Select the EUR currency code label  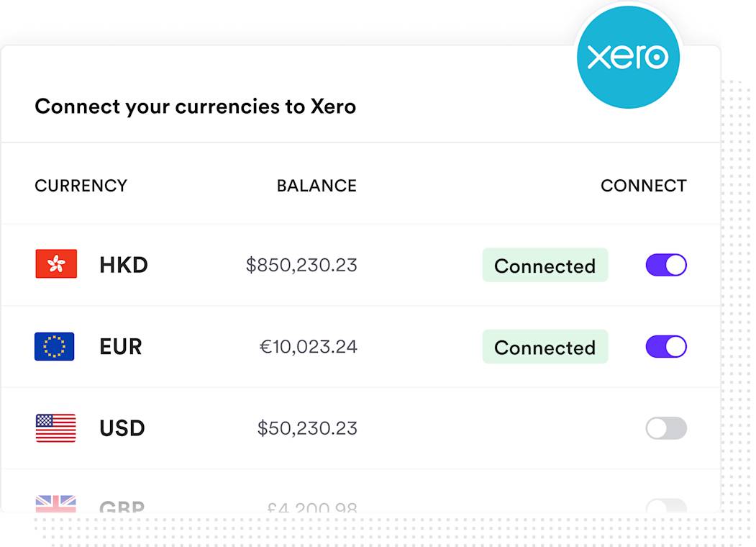click(x=121, y=347)
